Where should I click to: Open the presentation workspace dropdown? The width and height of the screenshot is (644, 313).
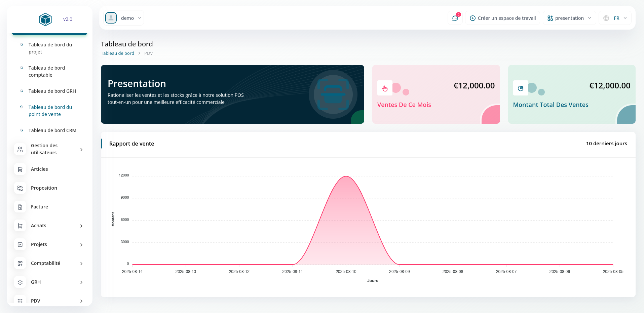[x=569, y=18]
